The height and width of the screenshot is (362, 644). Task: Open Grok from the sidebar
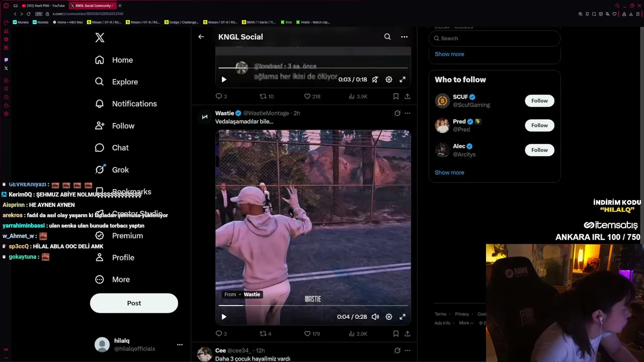click(x=112, y=170)
